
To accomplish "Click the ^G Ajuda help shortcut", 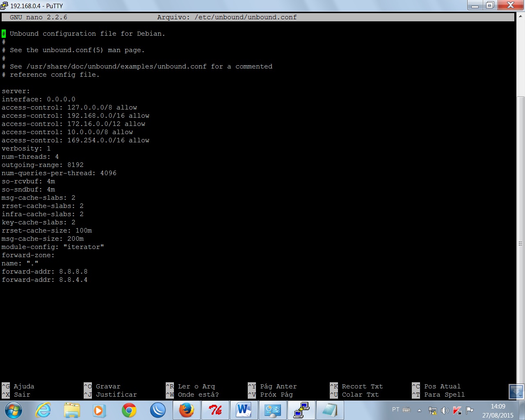I will [18, 386].
